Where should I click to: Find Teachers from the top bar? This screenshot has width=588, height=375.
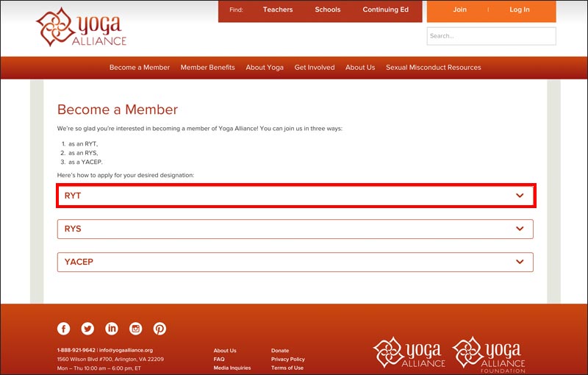278,10
